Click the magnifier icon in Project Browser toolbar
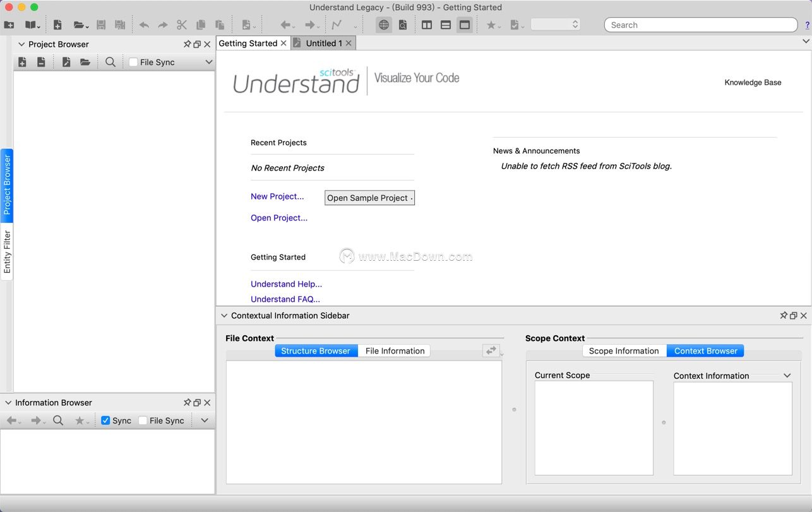812x512 pixels. tap(110, 62)
